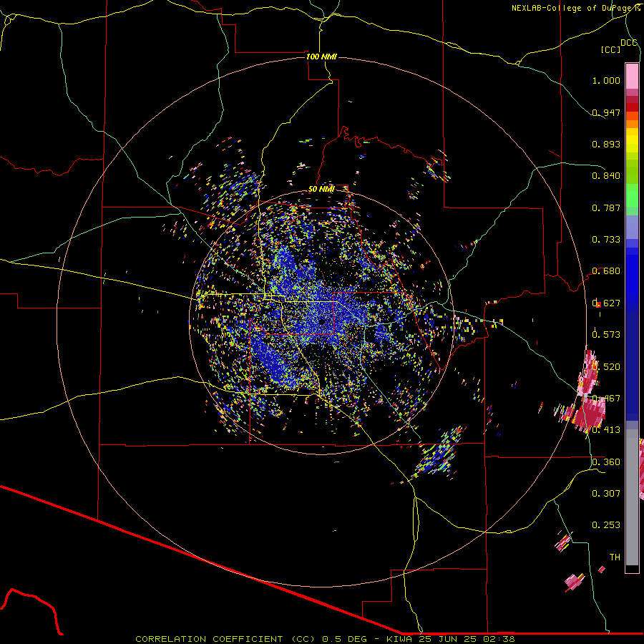Select the 0.947 scale value
Viewport: 644px width, 644px height.
point(606,112)
